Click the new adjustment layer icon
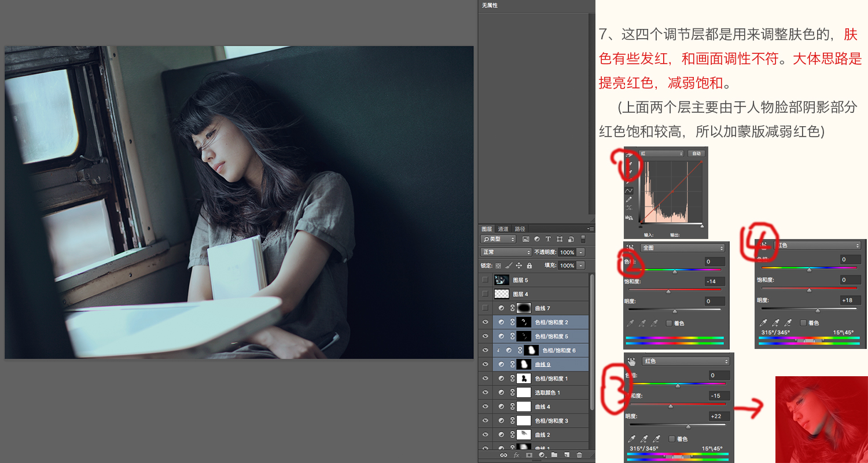Image resolution: width=868 pixels, height=463 pixels. tap(542, 455)
